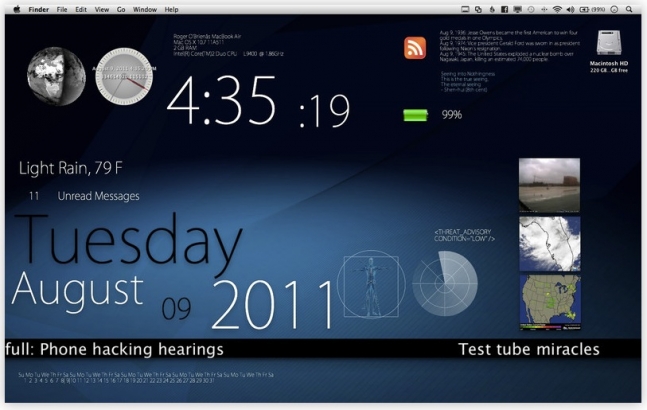Screen dimensions: 647x410
Task: Click the system info text listing MacBook Air
Action: 228,45
